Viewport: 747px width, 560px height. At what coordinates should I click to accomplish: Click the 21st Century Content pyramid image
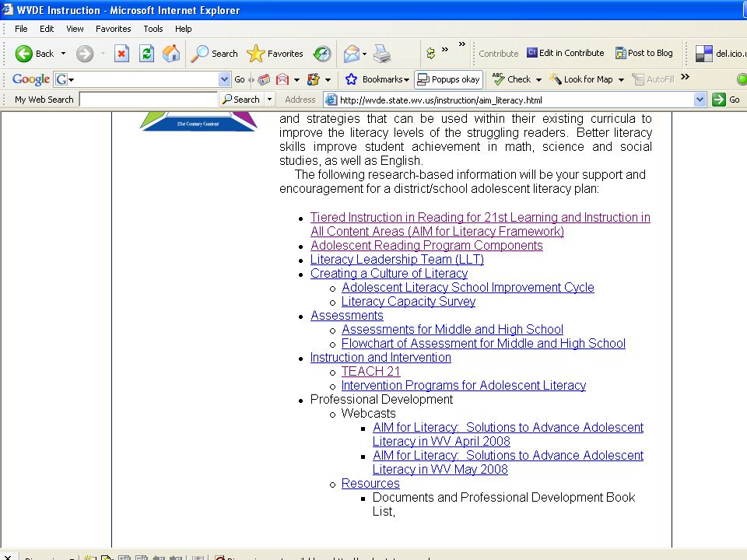tap(198, 121)
